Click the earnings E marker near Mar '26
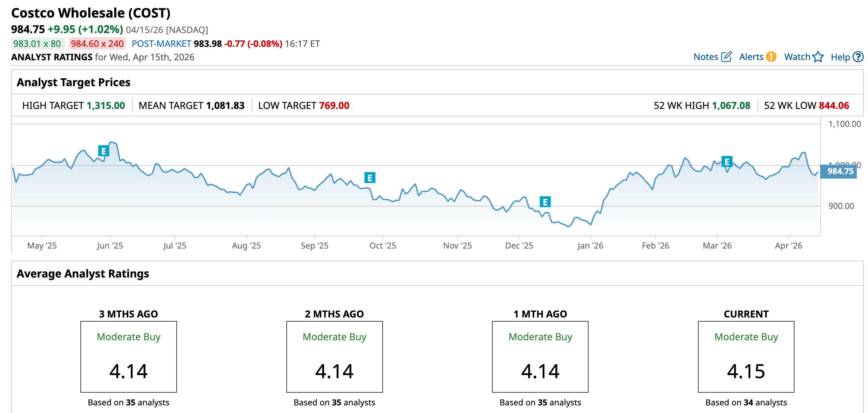Screen dimensions: 868x413 pos(727,162)
